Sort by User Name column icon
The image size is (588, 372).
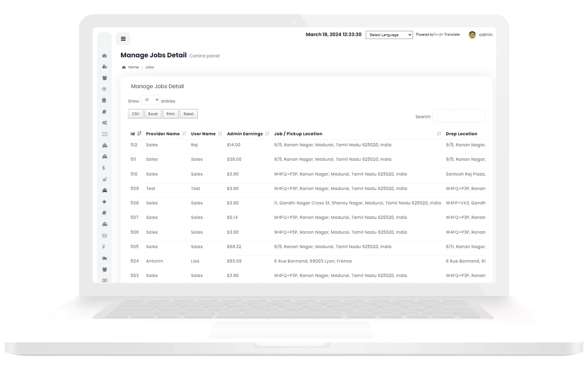coord(220,133)
